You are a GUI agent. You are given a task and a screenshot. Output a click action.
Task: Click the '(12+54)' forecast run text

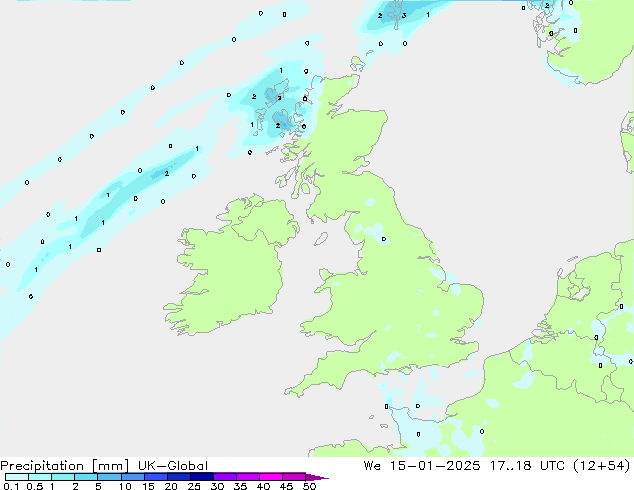click(602, 466)
